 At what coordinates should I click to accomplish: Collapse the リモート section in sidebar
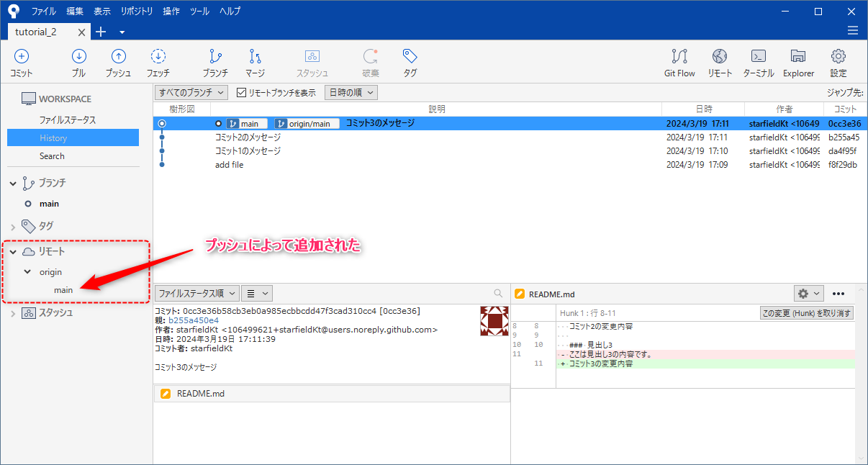[13, 252]
